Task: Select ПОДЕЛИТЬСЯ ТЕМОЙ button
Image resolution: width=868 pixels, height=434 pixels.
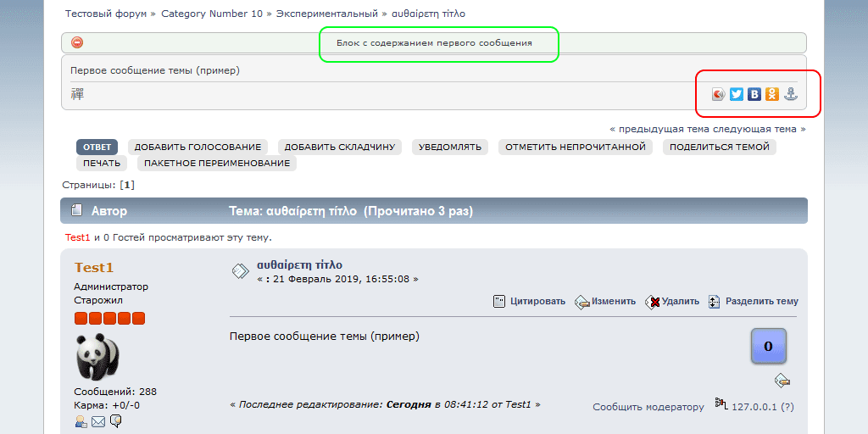Action: pos(719,147)
